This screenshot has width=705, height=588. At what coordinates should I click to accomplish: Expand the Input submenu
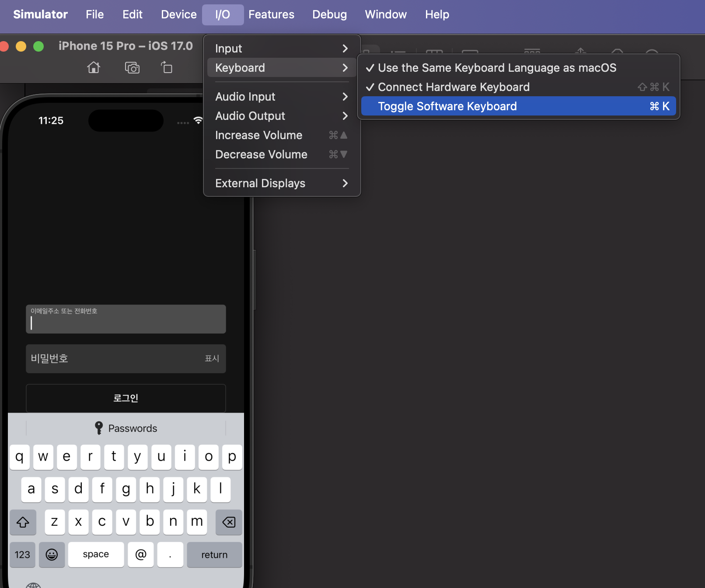pyautogui.click(x=282, y=49)
